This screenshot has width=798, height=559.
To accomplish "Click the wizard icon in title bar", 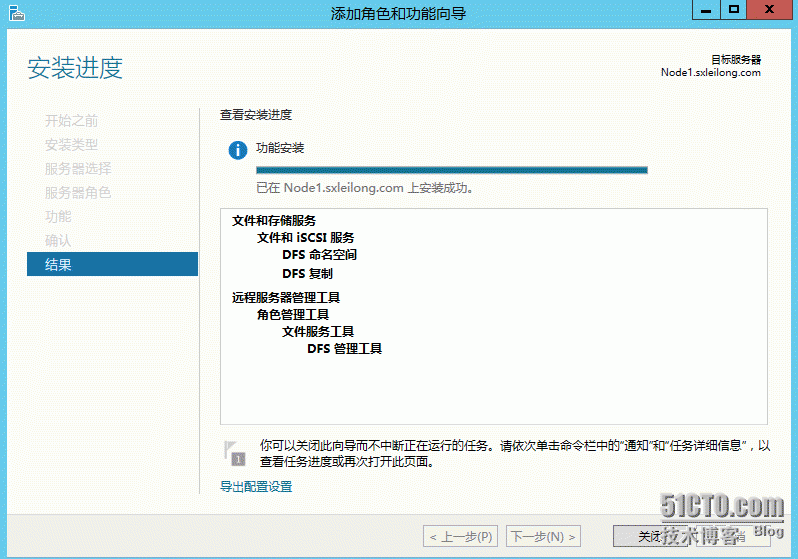I will tap(16, 13).
